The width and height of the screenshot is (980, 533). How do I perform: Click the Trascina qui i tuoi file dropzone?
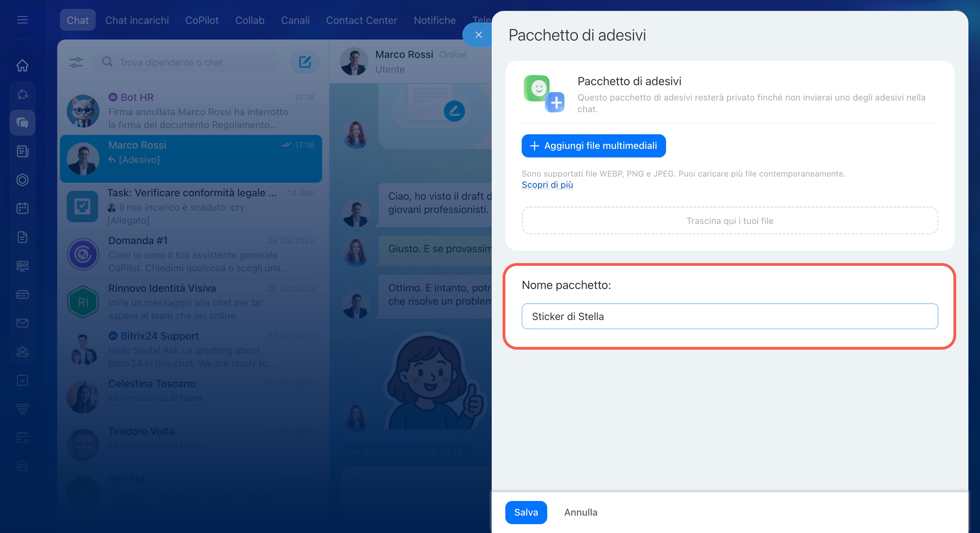point(729,221)
